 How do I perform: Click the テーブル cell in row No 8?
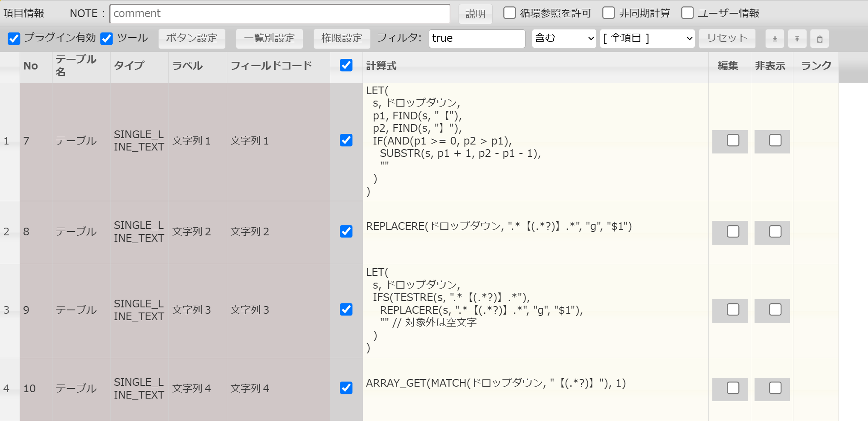coord(81,232)
